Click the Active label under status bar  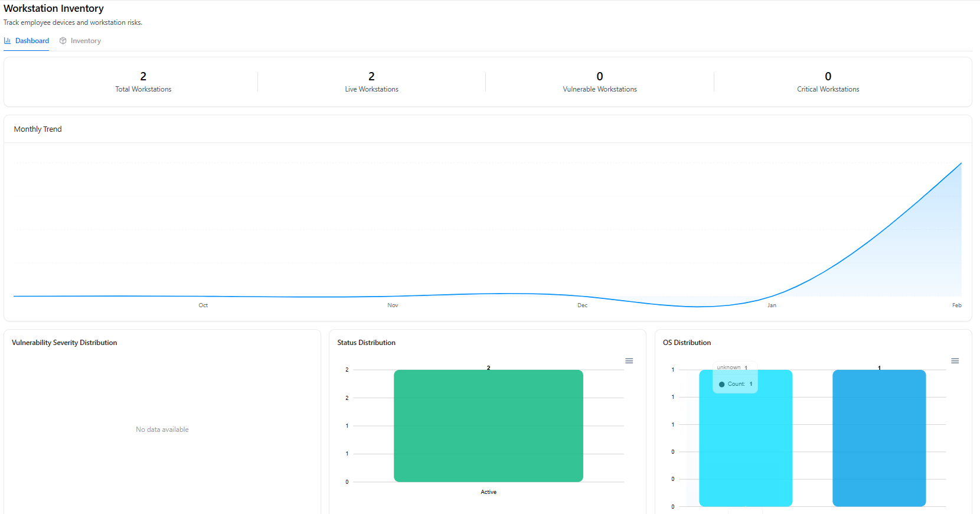pos(488,492)
